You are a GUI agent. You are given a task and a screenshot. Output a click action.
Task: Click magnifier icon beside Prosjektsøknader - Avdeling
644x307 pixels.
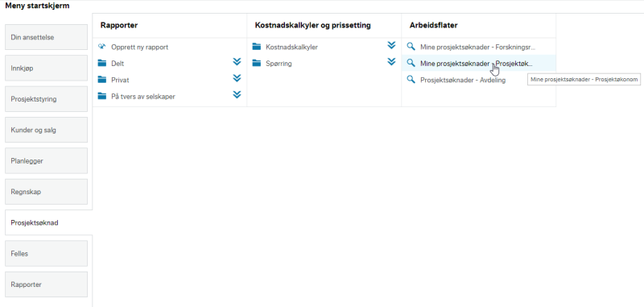click(x=411, y=79)
